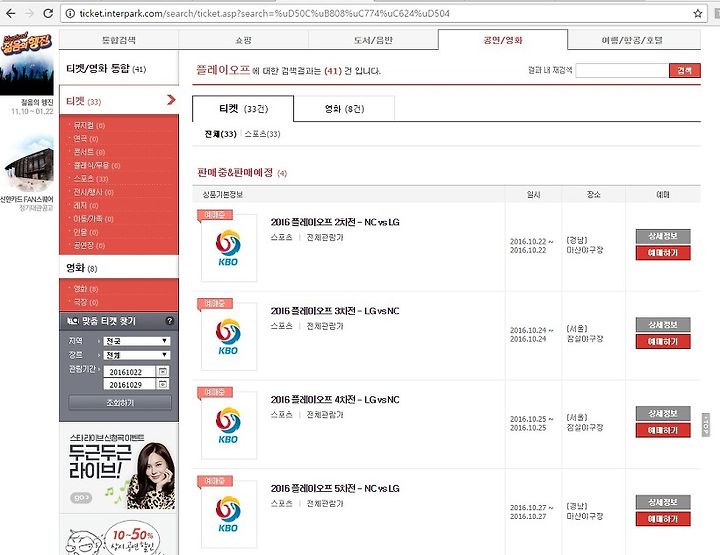Click 상세정보 for the 2차전 game
The image size is (720, 555).
663,236
